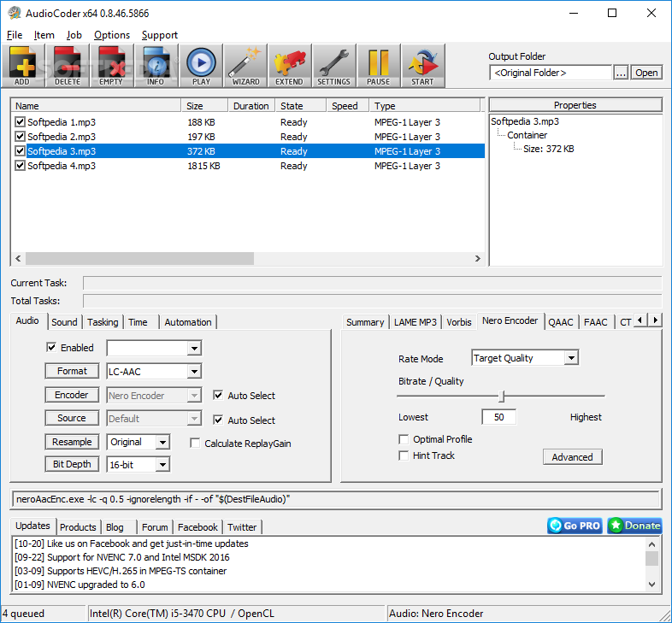Switch to the Vorbis tab
Viewport: 672px width, 623px height.
(458, 322)
